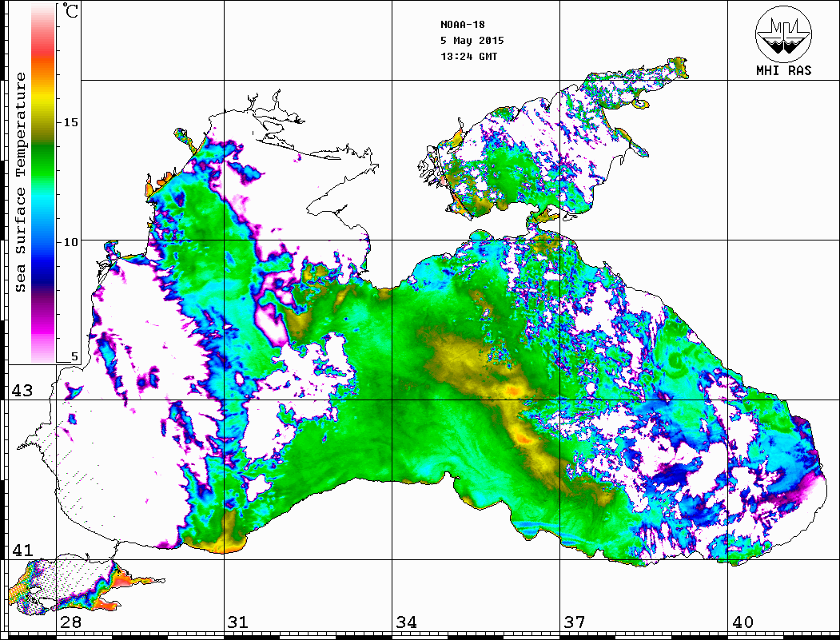Click the 'MHI RAS' caption text
Viewport: 840px width, 640px height.
point(783,70)
